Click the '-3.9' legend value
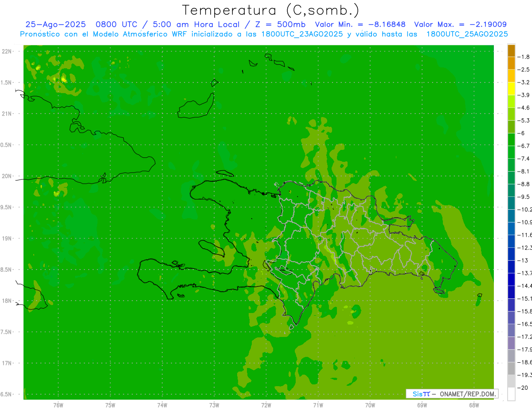The width and height of the screenshot is (532, 411). tap(524, 95)
